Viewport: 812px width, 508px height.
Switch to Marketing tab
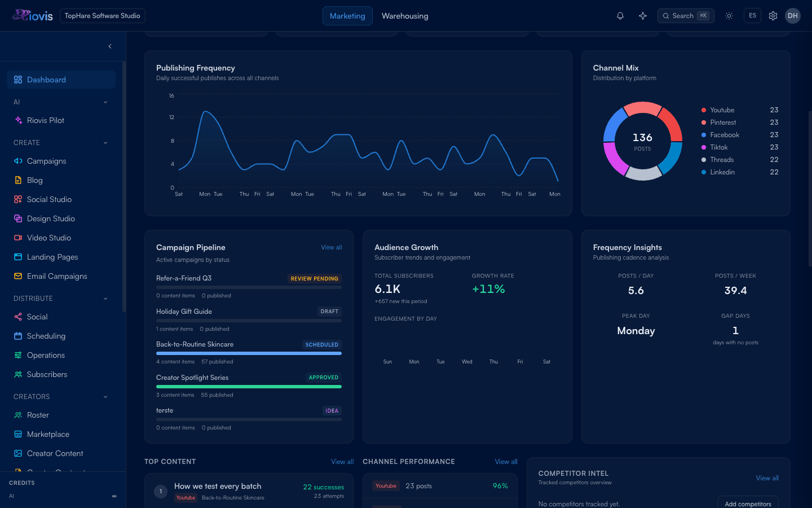point(347,16)
